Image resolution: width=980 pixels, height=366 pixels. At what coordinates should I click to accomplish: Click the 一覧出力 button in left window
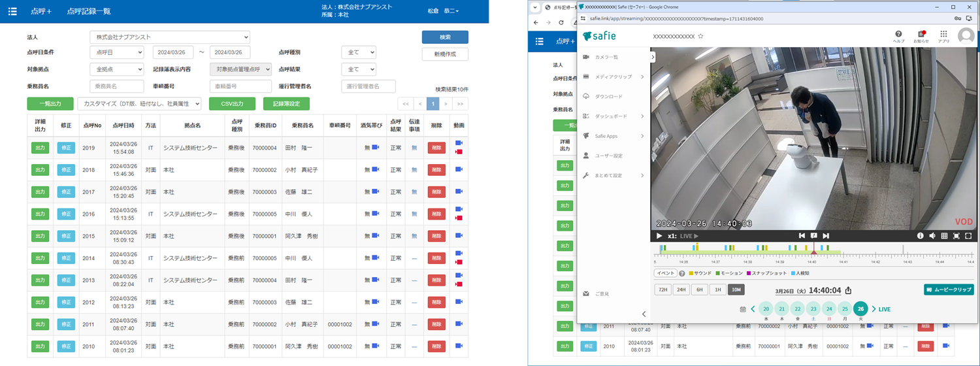pos(50,103)
